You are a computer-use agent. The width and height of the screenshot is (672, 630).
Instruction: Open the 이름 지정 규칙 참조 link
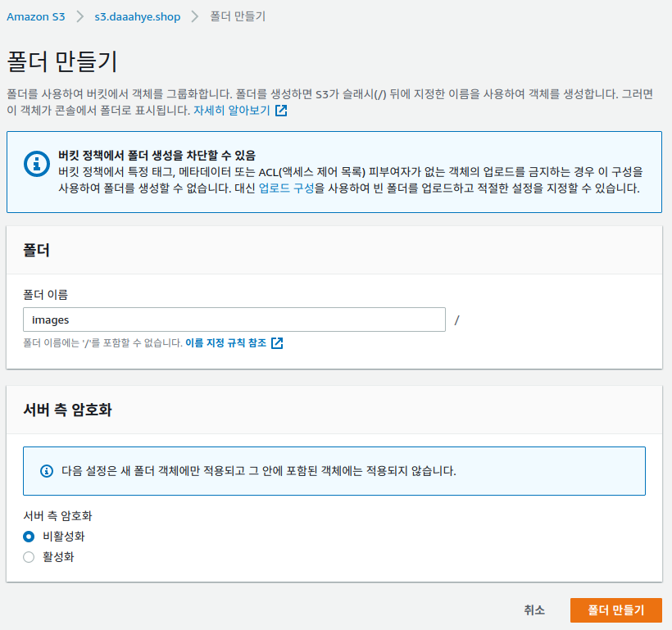(226, 343)
